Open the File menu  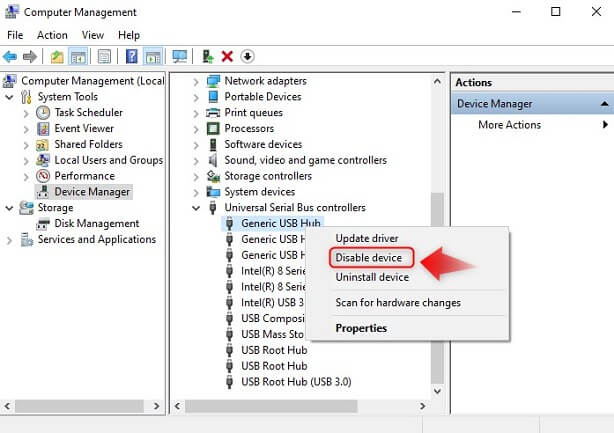(15, 35)
